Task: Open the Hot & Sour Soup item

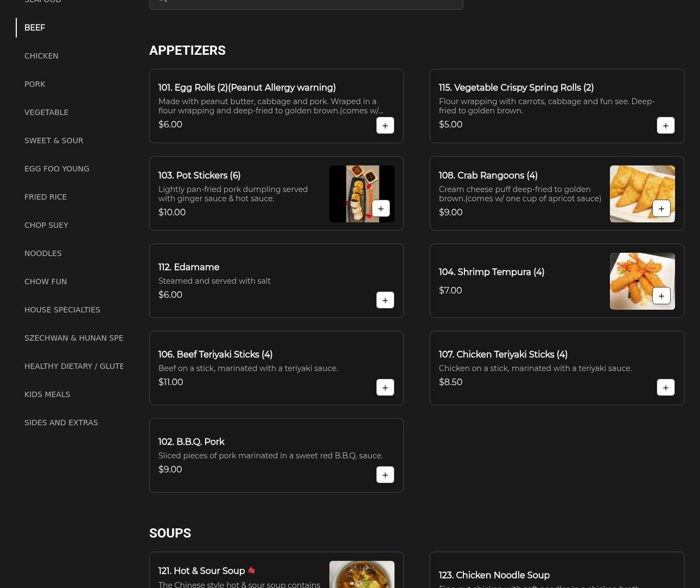Action: pos(201,571)
